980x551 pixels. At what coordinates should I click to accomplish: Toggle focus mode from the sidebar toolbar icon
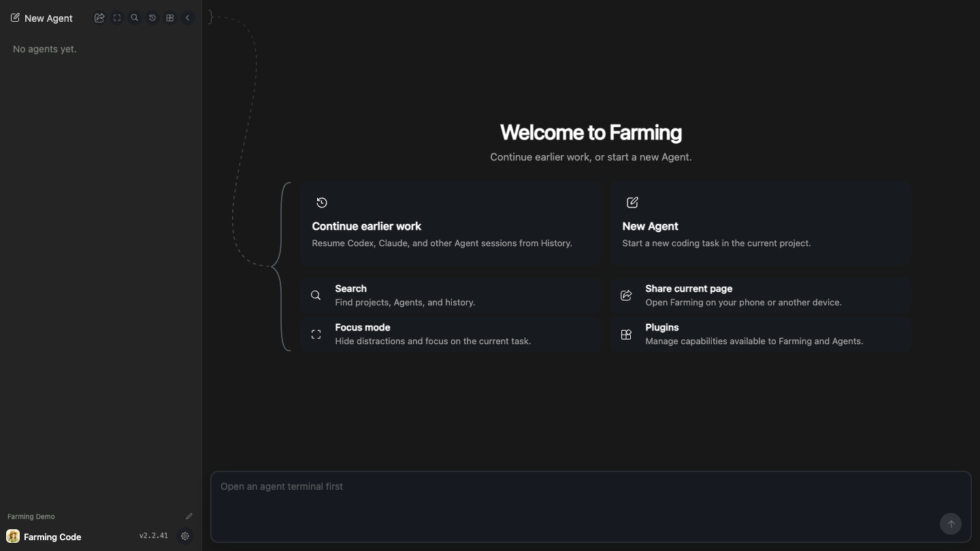coord(117,18)
